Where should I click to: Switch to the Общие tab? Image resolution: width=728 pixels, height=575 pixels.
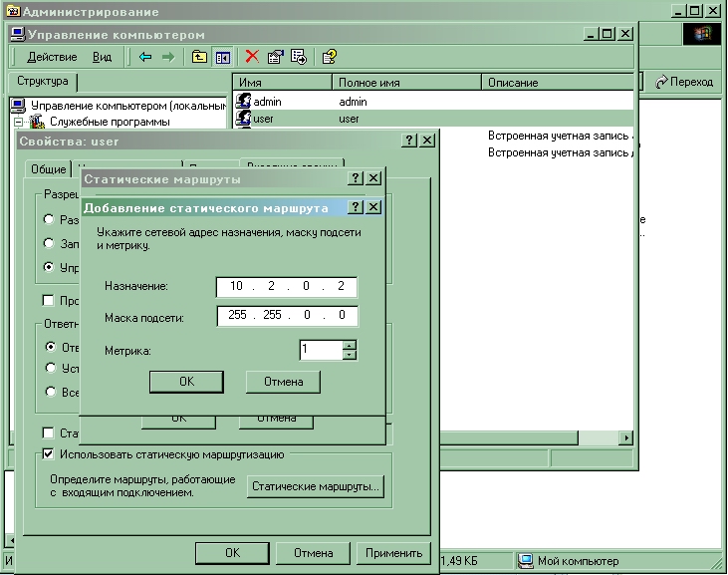[x=47, y=169]
